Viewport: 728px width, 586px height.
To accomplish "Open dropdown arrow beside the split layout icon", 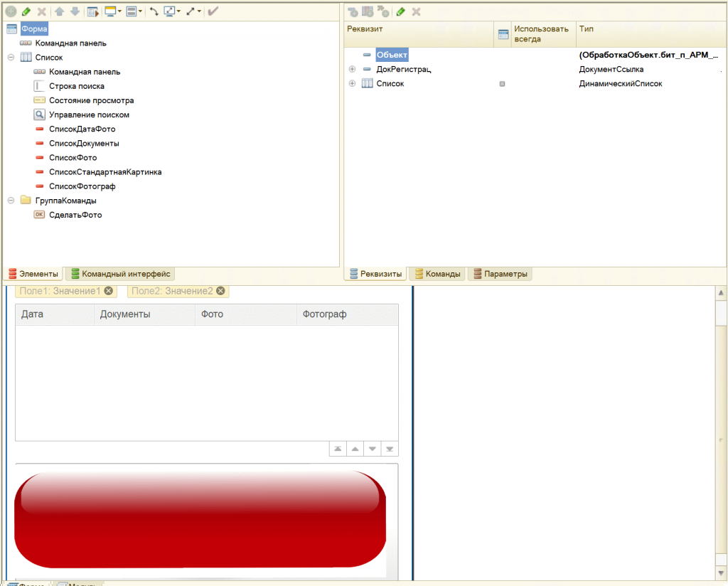I will coord(140,11).
